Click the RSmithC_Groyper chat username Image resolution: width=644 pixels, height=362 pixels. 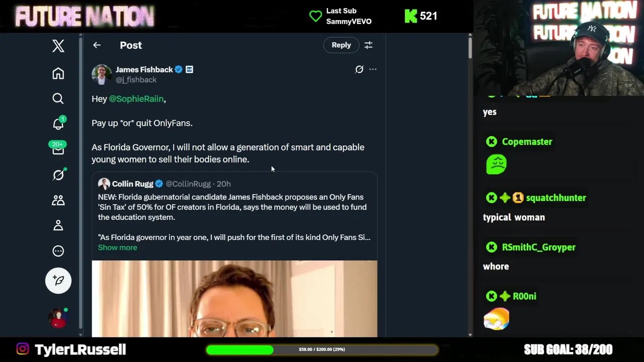tap(538, 247)
